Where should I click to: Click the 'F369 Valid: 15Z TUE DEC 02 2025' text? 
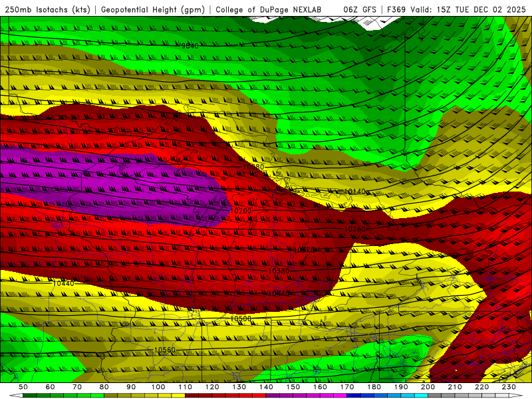pos(456,10)
